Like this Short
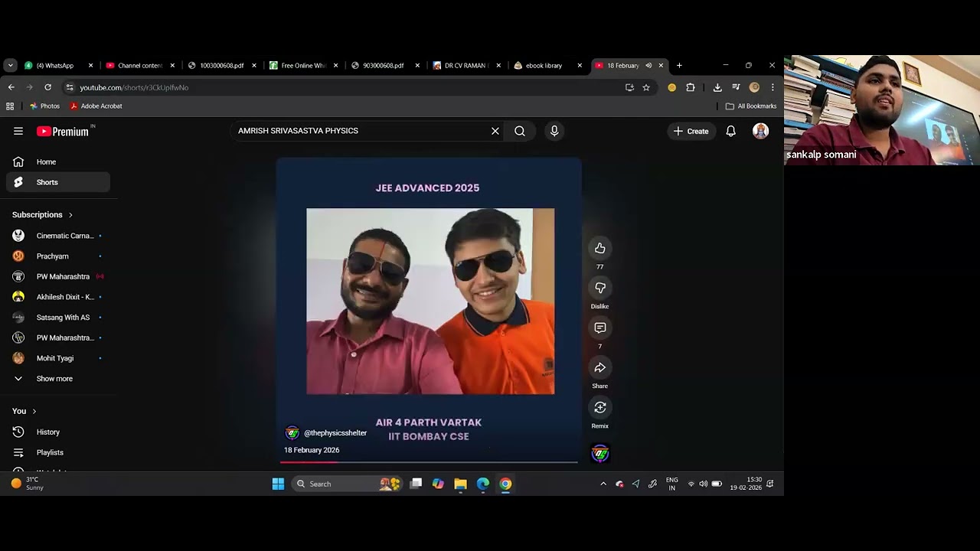The height and width of the screenshot is (551, 980). tap(600, 248)
